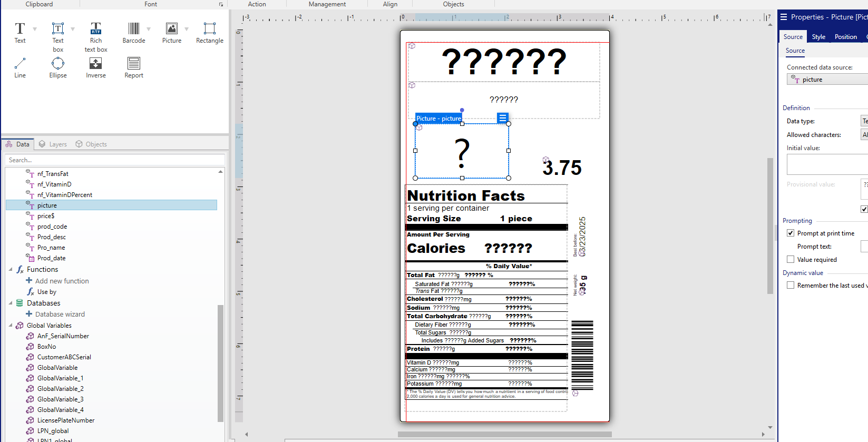Select the Text object tool
Viewport: 868px width, 442px height.
tap(19, 33)
